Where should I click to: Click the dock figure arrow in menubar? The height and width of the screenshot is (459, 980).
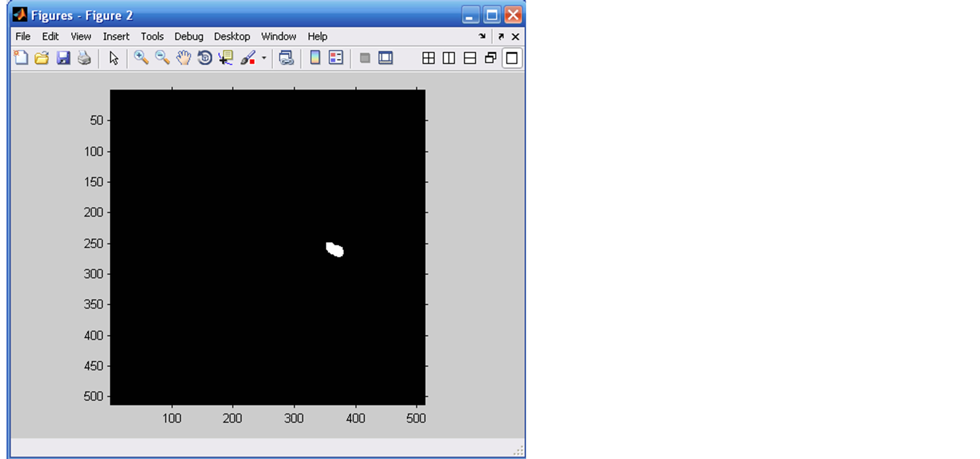click(x=482, y=36)
